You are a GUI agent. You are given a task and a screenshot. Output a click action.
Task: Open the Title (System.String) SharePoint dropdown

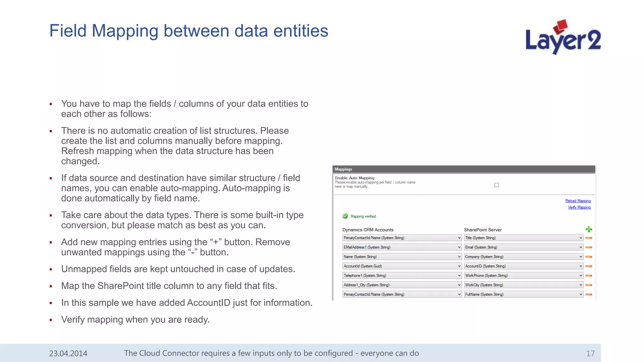[524, 238]
